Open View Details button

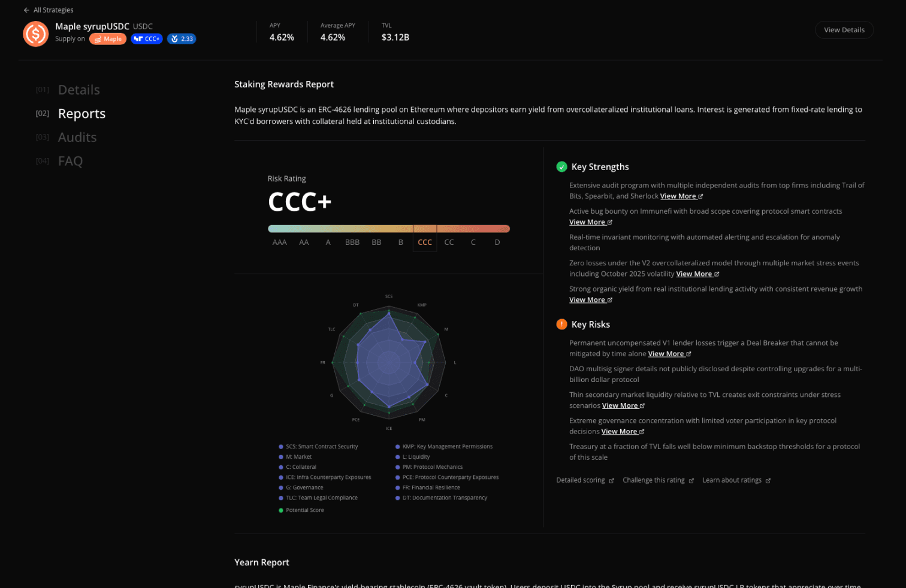pyautogui.click(x=844, y=30)
